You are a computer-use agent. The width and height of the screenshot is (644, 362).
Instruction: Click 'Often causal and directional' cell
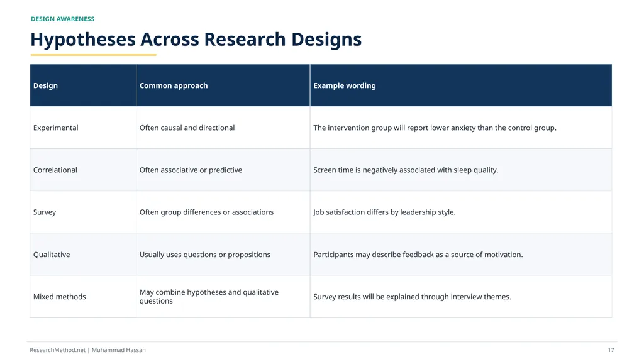223,128
